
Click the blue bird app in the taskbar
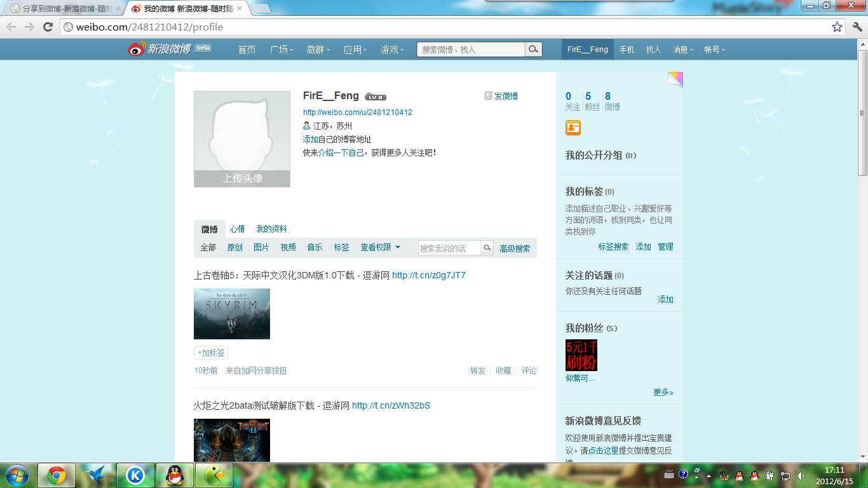click(96, 475)
